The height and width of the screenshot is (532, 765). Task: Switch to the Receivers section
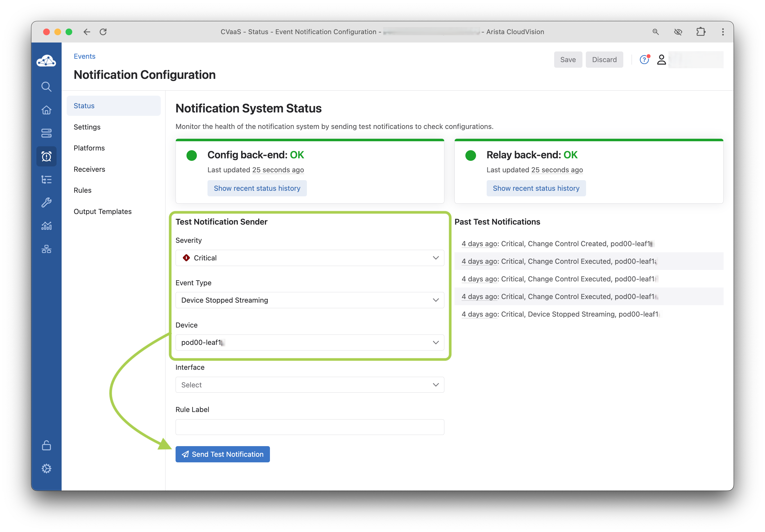point(89,169)
